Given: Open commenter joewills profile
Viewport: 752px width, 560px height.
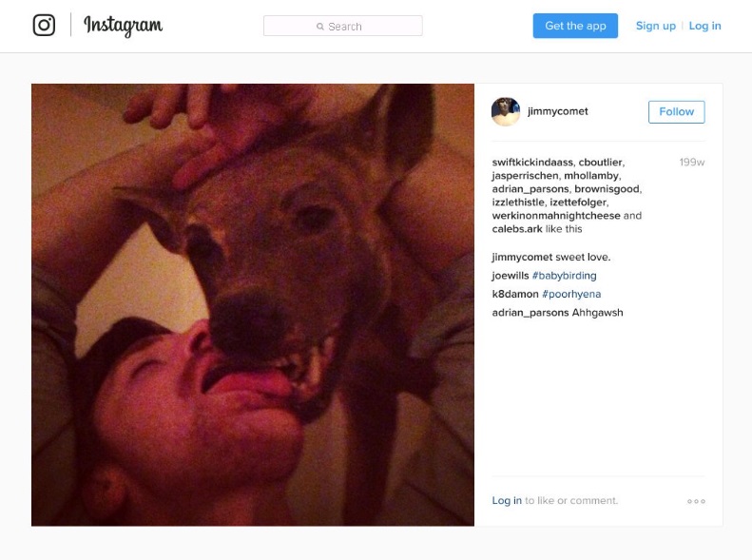Looking at the screenshot, I should click(511, 276).
